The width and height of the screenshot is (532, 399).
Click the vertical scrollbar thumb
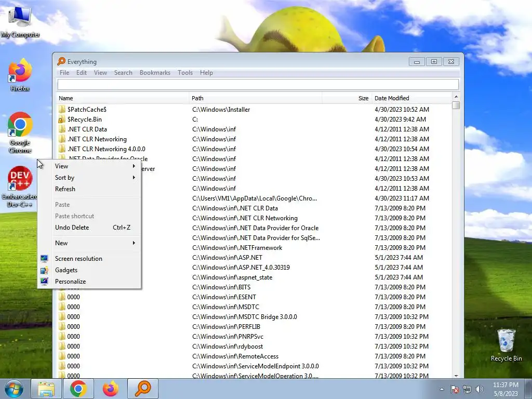(456, 105)
